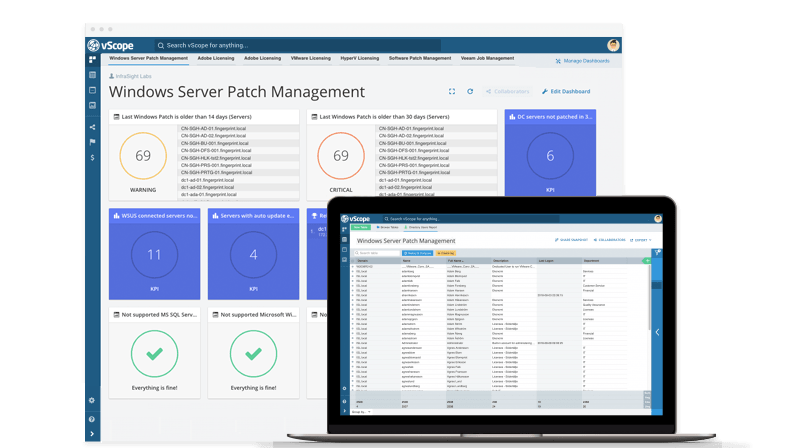Click the 69 WARNING circle

(x=143, y=156)
